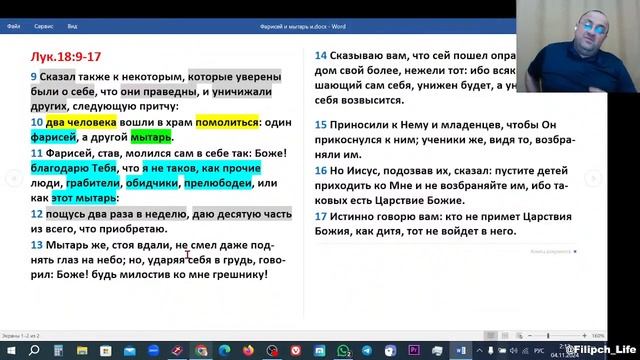Open Microsoft Edge from taskbar
This screenshot has height=360, width=640.
pos(224,351)
